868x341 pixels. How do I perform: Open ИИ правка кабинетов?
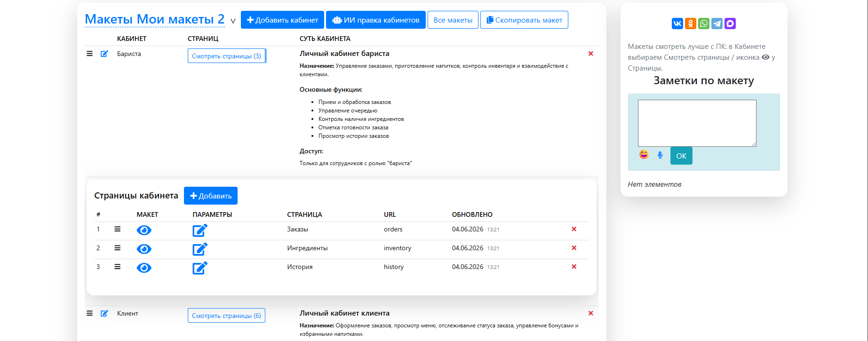pyautogui.click(x=375, y=20)
